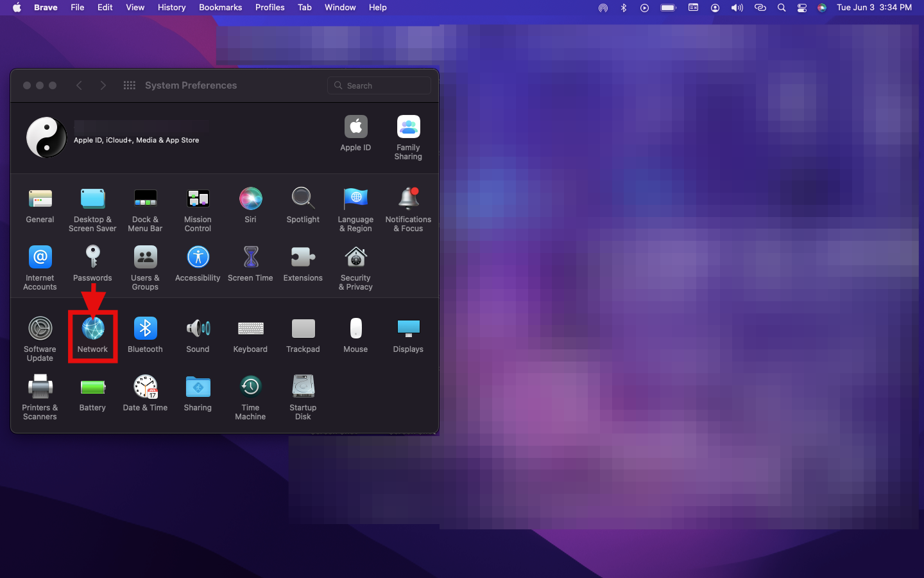Viewport: 924px width, 578px height.
Task: Open Dock & Menu Bar preferences
Action: tap(145, 210)
